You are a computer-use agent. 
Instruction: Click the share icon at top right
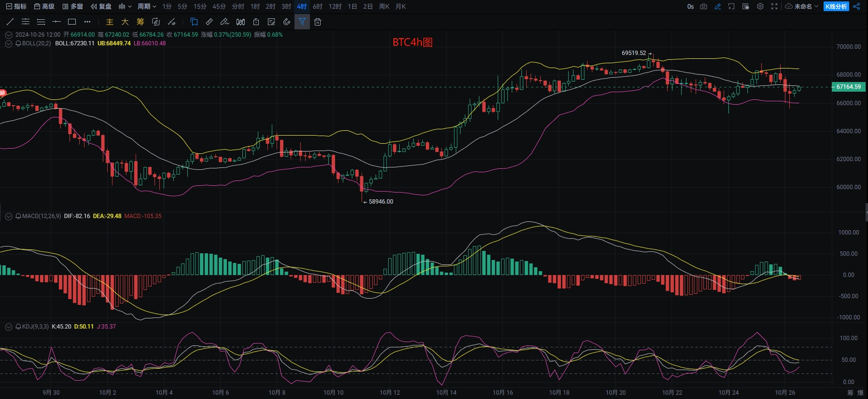click(857, 6)
